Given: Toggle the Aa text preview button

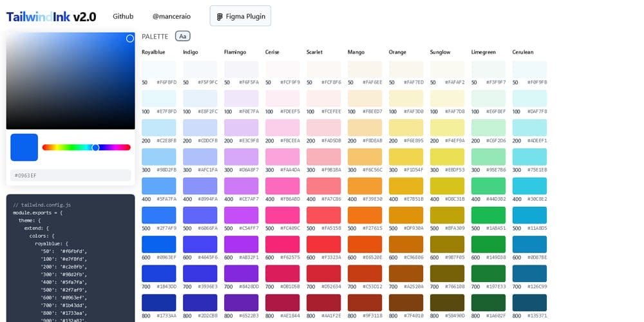Looking at the screenshot, I should [x=183, y=36].
